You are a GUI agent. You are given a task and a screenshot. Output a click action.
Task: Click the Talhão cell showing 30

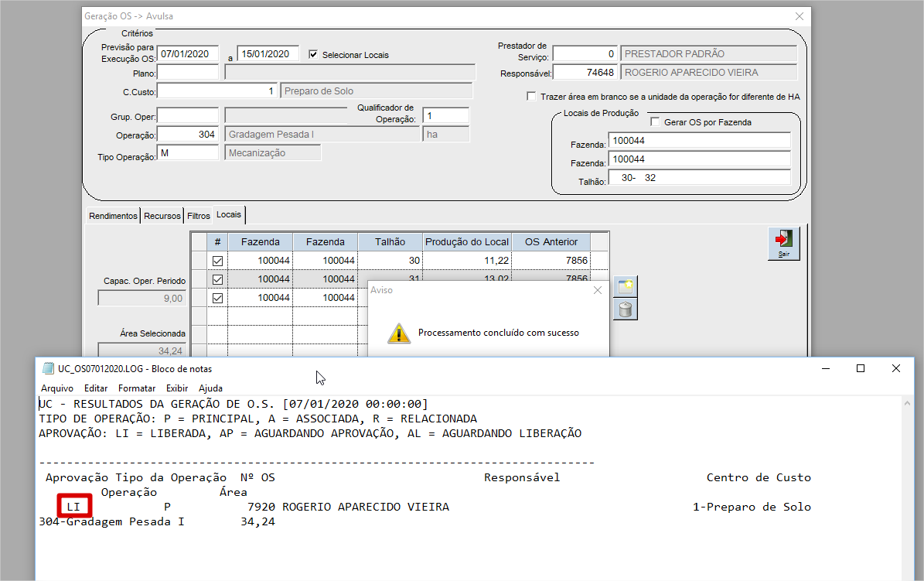[390, 261]
